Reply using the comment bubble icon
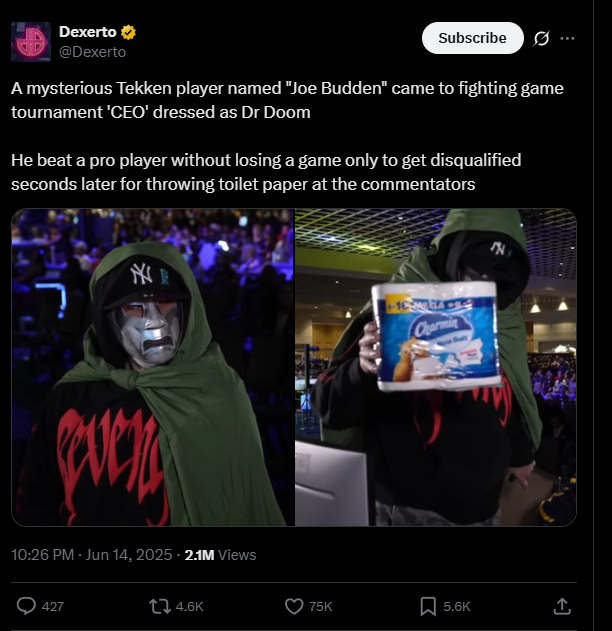Screen dimensions: 612x631 tap(26, 606)
